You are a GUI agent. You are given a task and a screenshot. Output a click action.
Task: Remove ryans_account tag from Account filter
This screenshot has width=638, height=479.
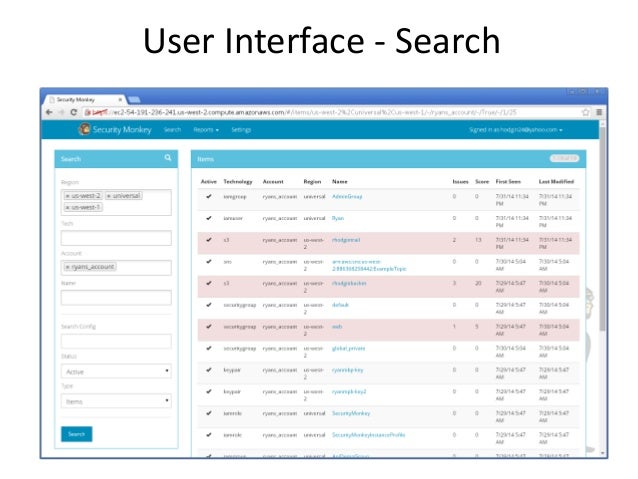[68, 267]
